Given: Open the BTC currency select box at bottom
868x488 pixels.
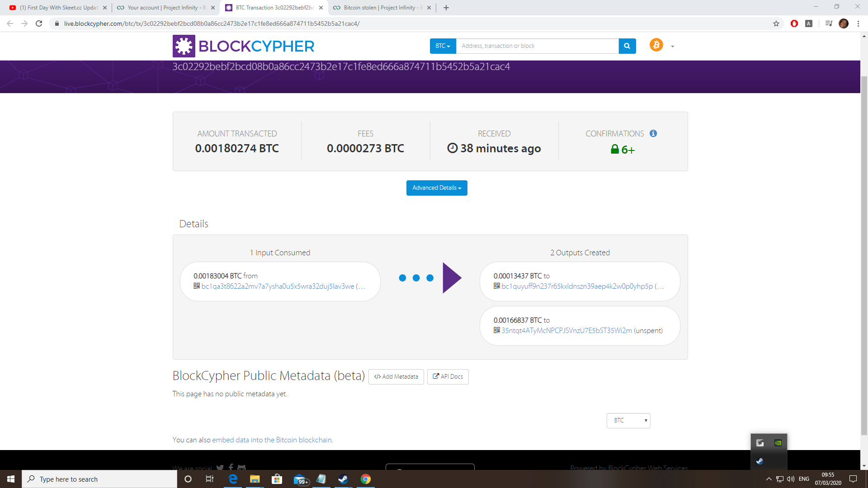Looking at the screenshot, I should 628,421.
